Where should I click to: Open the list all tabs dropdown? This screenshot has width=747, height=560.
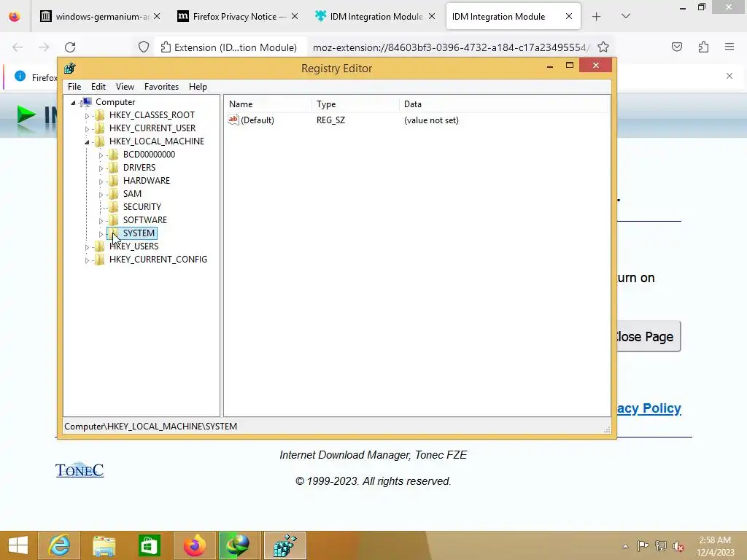pyautogui.click(x=626, y=17)
